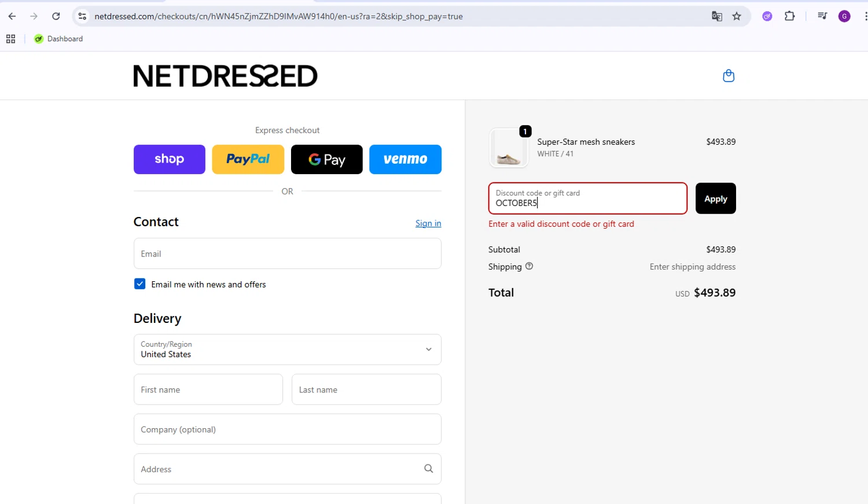Image resolution: width=868 pixels, height=504 pixels.
Task: Click the browser forward arrow
Action: pos(34,16)
